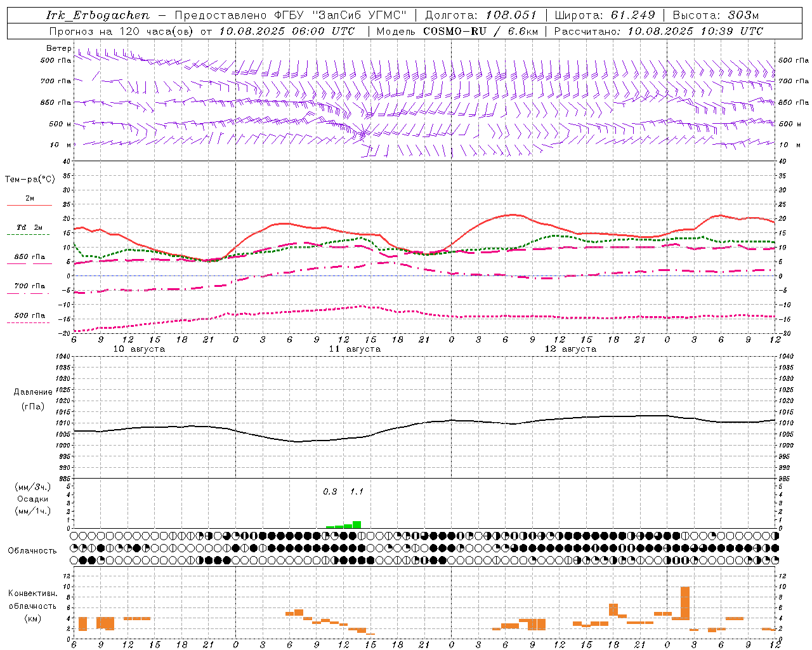
Task: Click the black pressure curve minimum near 1002
Action: [298, 441]
